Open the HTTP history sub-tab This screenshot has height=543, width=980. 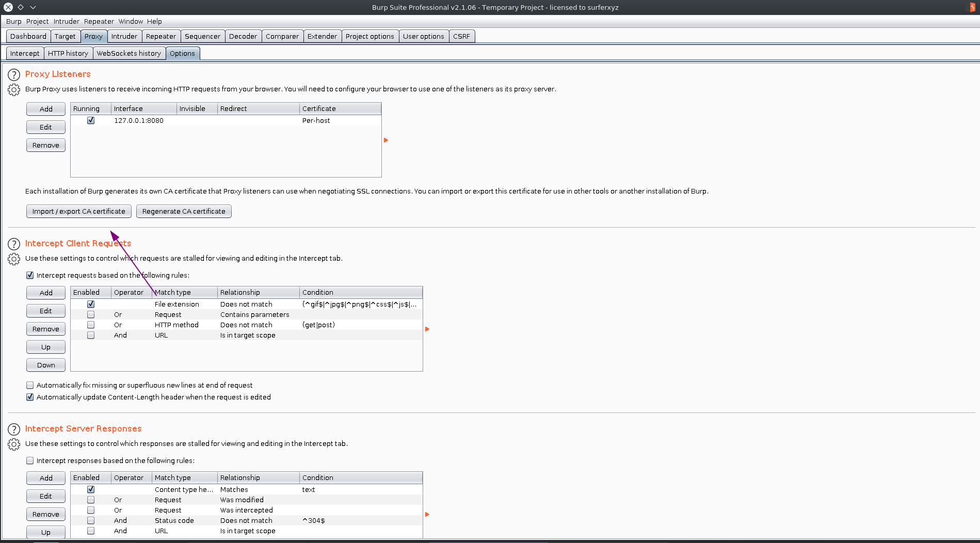click(68, 53)
